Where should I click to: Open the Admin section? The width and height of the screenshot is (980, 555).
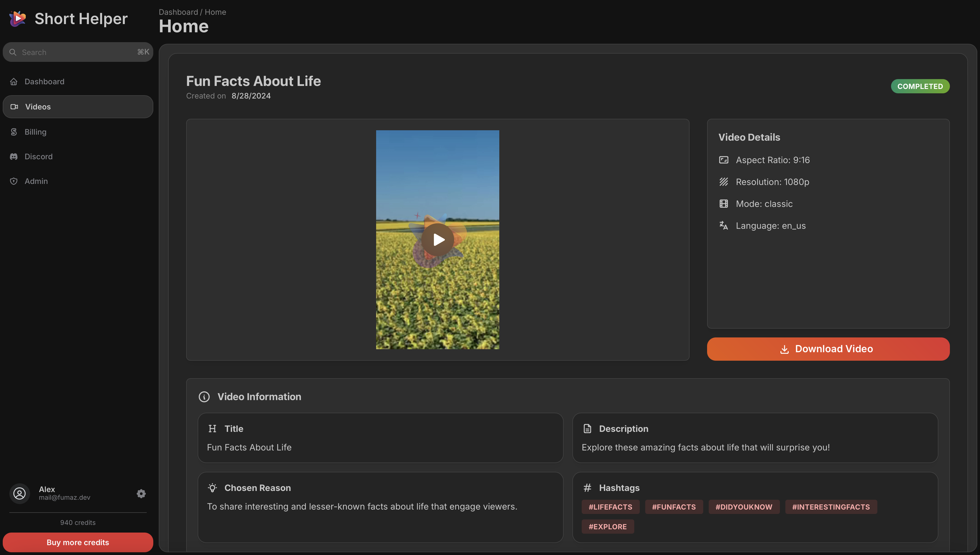click(x=36, y=181)
